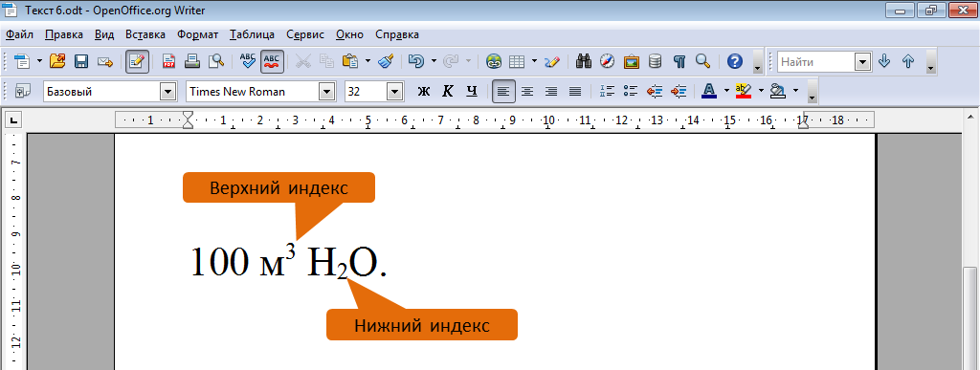Justify text alignment button
Viewport: 980px width, 370px height.
coord(575,92)
